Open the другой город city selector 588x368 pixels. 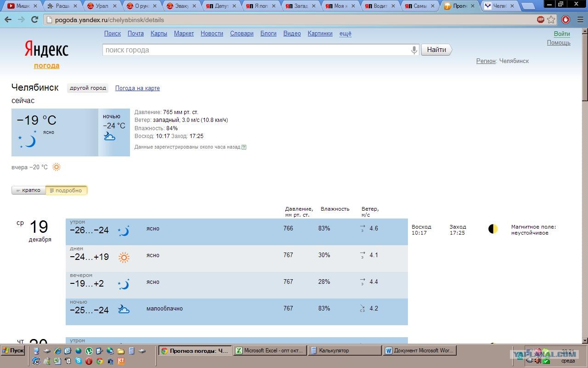(x=88, y=88)
